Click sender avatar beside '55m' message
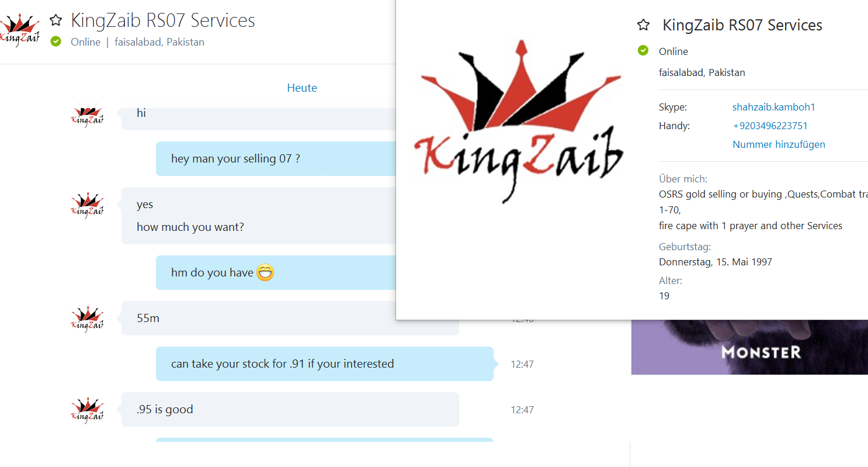 [x=87, y=320]
